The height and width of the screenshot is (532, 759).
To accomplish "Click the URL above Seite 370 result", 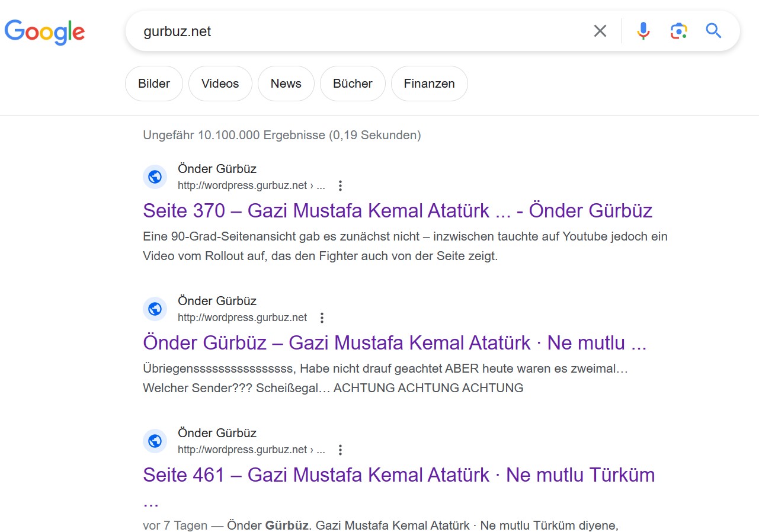I will [251, 185].
